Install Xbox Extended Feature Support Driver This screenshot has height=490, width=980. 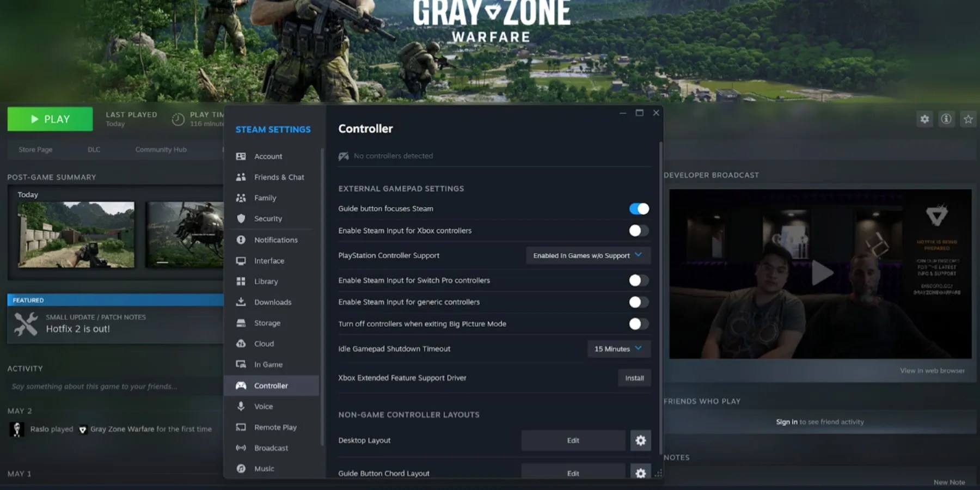point(634,378)
